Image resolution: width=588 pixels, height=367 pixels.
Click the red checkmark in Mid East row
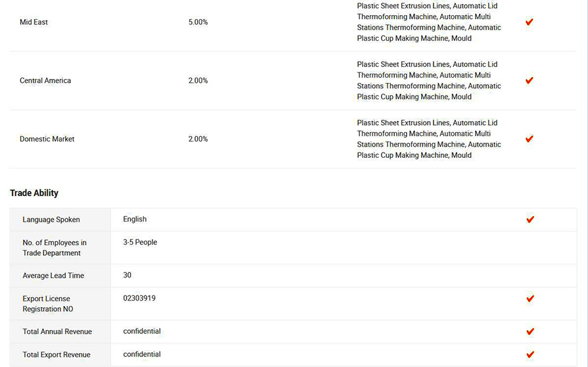click(529, 22)
